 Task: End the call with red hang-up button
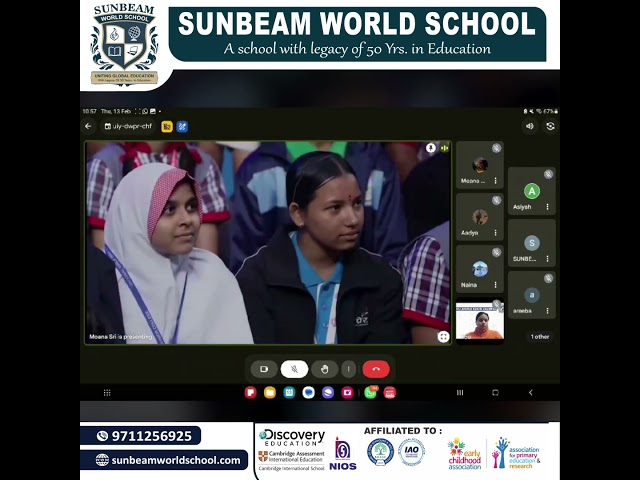point(376,369)
